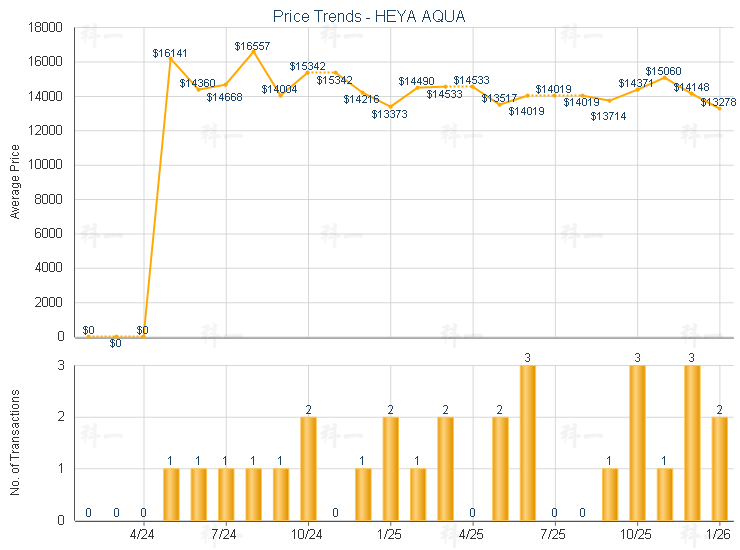
Task: Click the 4/25 date tick label
Action: (x=471, y=536)
